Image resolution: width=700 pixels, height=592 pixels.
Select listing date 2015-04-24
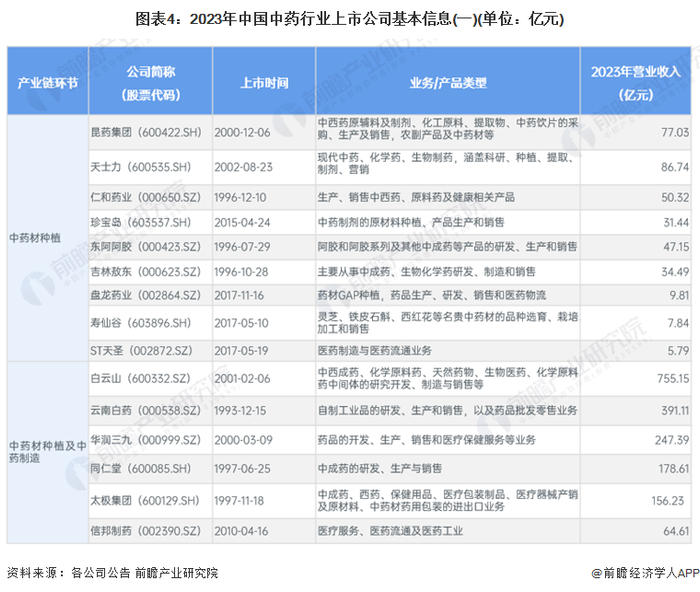pyautogui.click(x=242, y=222)
